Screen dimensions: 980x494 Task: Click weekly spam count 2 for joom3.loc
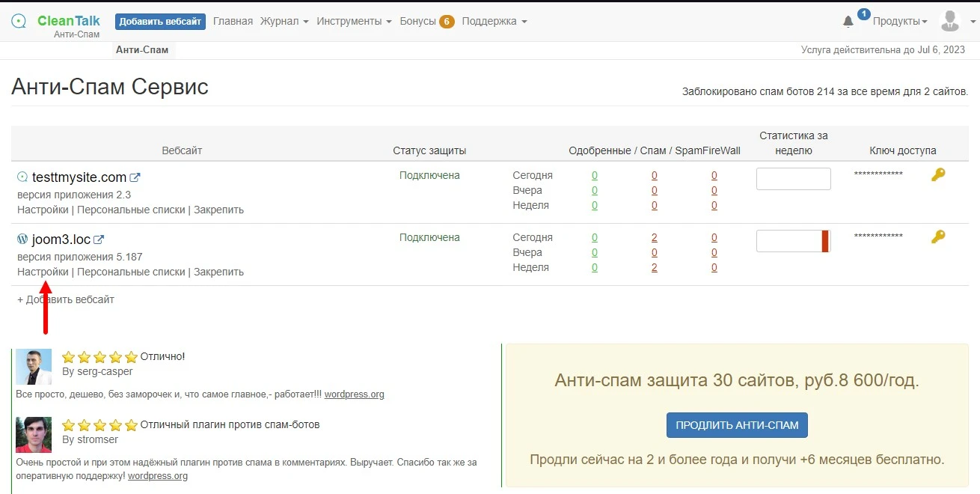(x=655, y=267)
